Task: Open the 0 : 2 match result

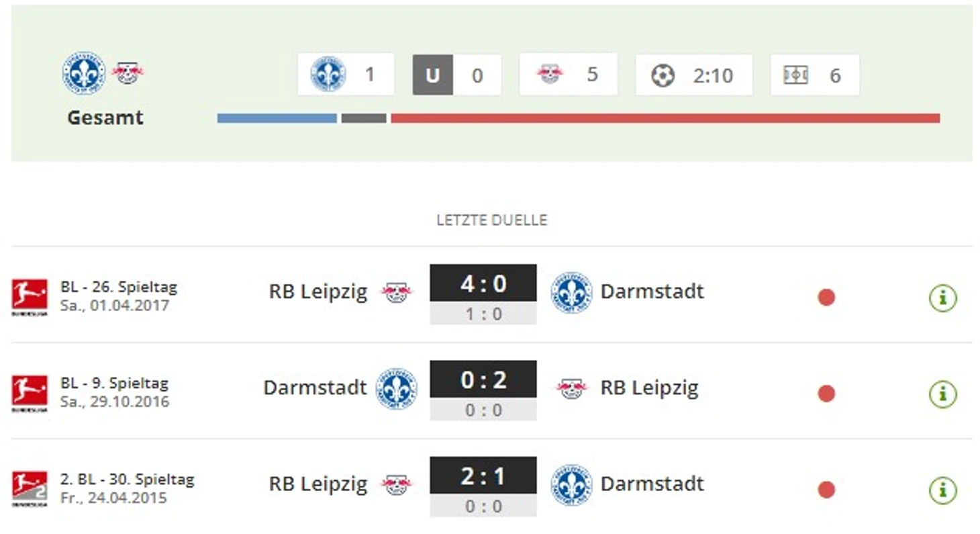Action: coord(483,380)
